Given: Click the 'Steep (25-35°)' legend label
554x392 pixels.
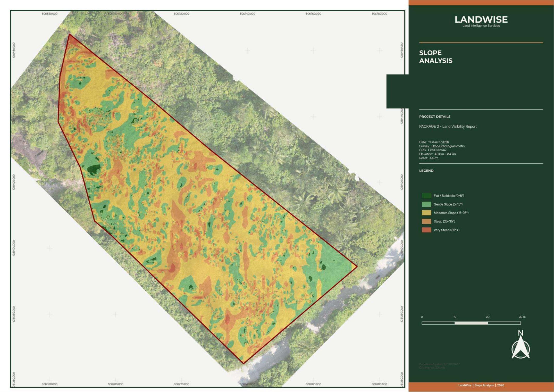Looking at the screenshot, I should coord(444,221).
